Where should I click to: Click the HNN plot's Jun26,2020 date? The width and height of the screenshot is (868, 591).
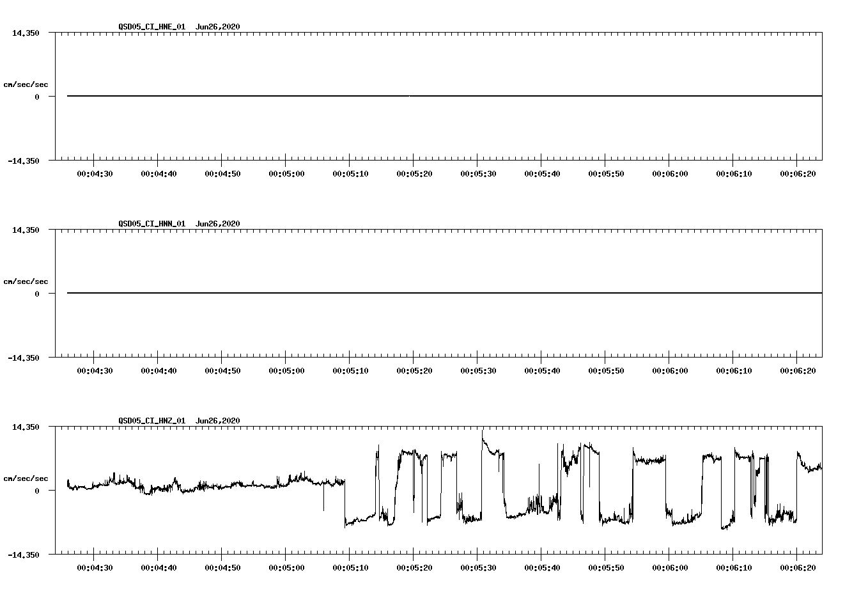tap(218, 224)
